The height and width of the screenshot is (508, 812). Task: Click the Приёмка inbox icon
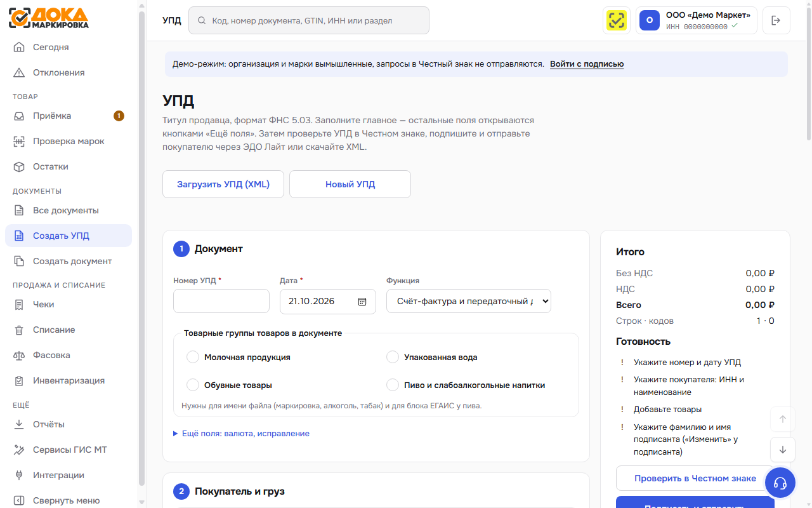tap(19, 116)
